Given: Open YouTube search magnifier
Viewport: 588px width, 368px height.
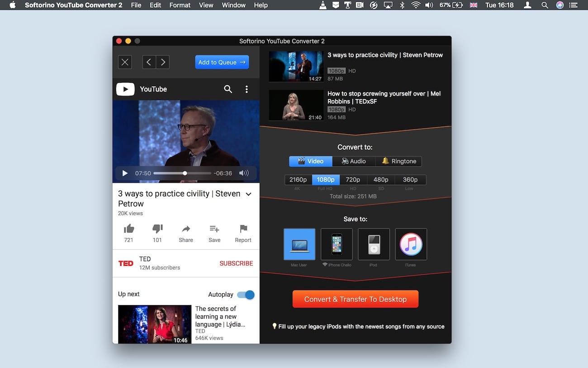Looking at the screenshot, I should point(228,89).
